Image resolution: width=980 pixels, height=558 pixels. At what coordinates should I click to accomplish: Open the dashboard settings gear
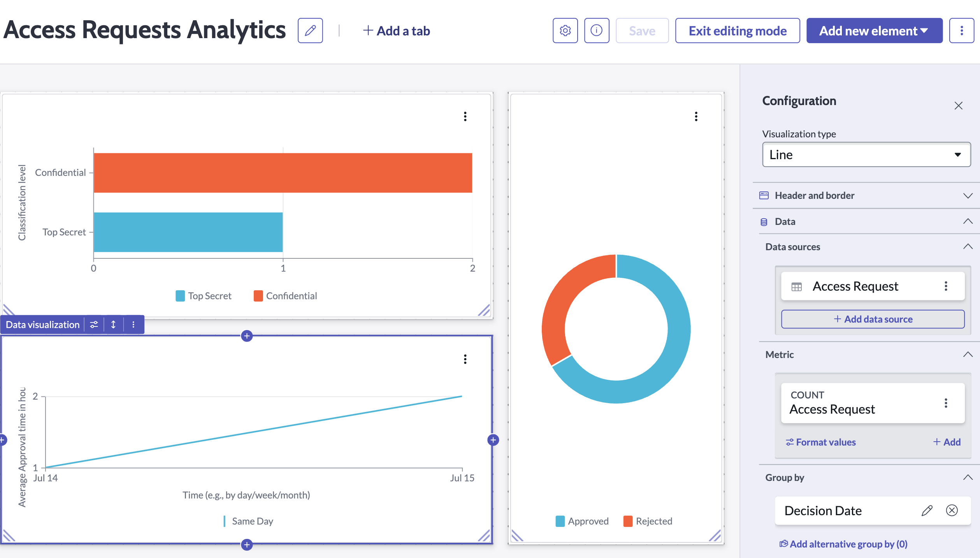tap(565, 30)
